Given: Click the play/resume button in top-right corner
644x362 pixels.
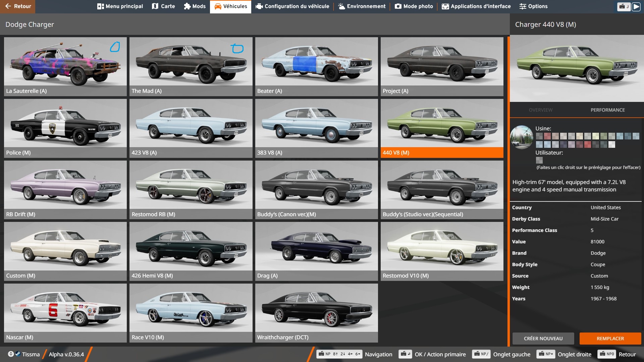Looking at the screenshot, I should pyautogui.click(x=636, y=6).
